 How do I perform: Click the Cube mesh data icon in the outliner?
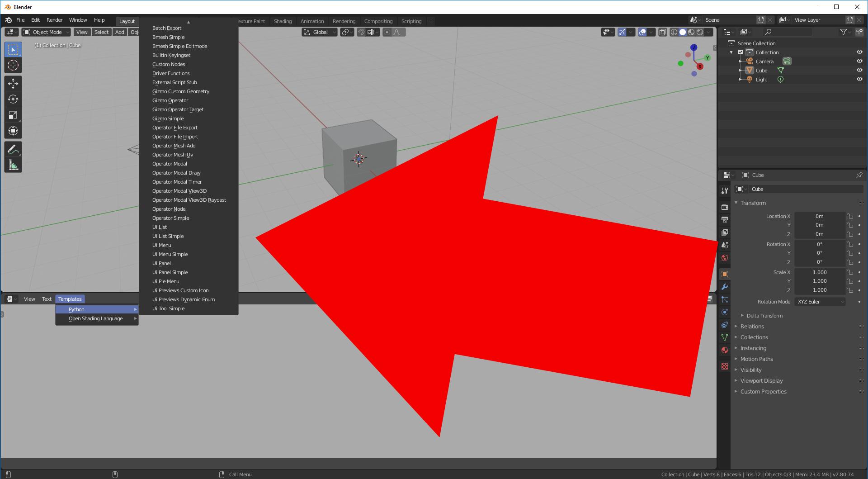[x=780, y=70]
